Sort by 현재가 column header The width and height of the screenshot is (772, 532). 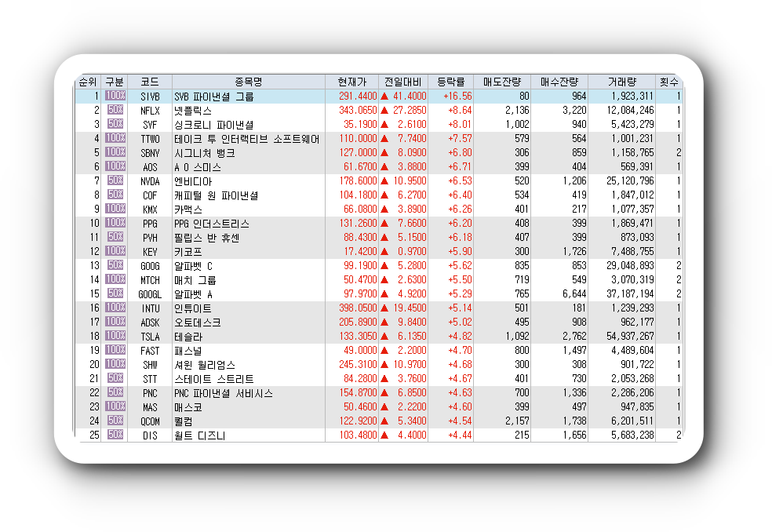click(x=351, y=82)
